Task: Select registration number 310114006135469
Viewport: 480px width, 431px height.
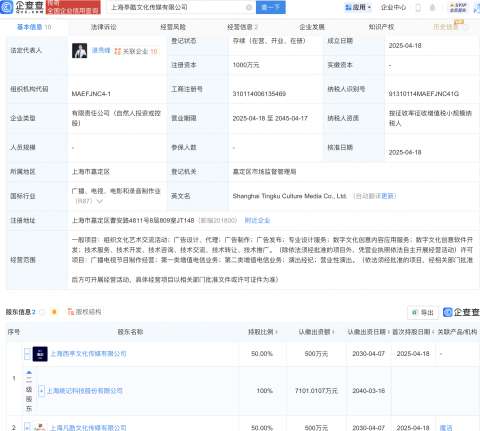Action: tap(259, 94)
